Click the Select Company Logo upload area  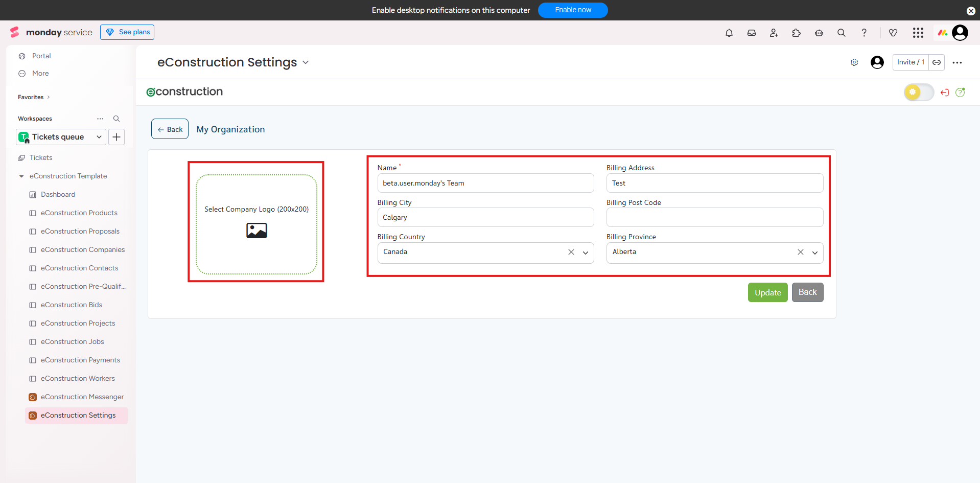click(x=256, y=224)
